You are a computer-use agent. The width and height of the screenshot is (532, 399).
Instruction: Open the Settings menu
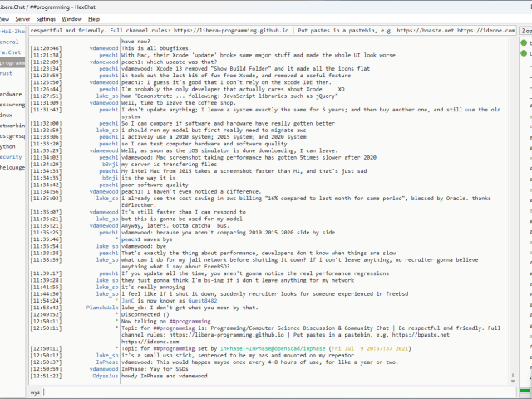click(x=47, y=18)
